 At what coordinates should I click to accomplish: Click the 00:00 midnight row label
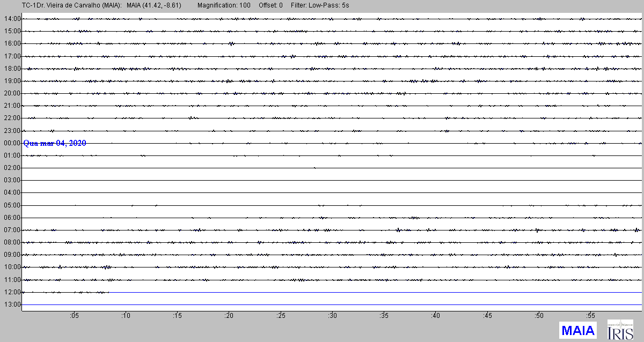point(12,143)
